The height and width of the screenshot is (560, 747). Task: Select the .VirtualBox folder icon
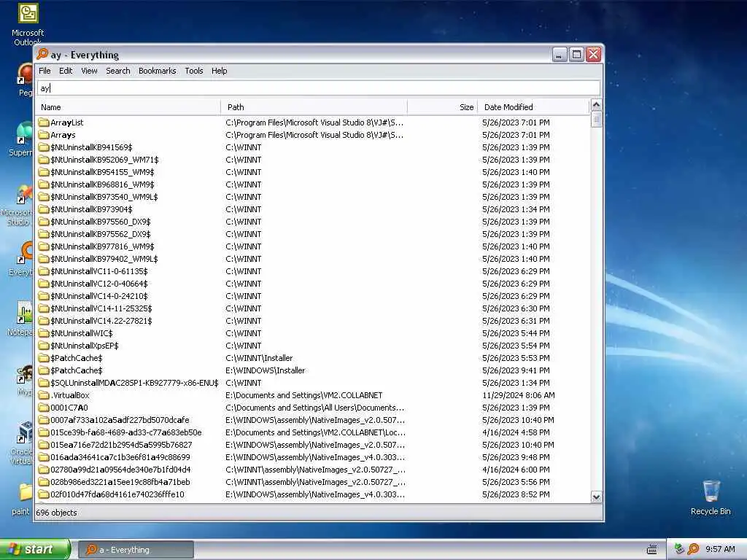pos(44,394)
